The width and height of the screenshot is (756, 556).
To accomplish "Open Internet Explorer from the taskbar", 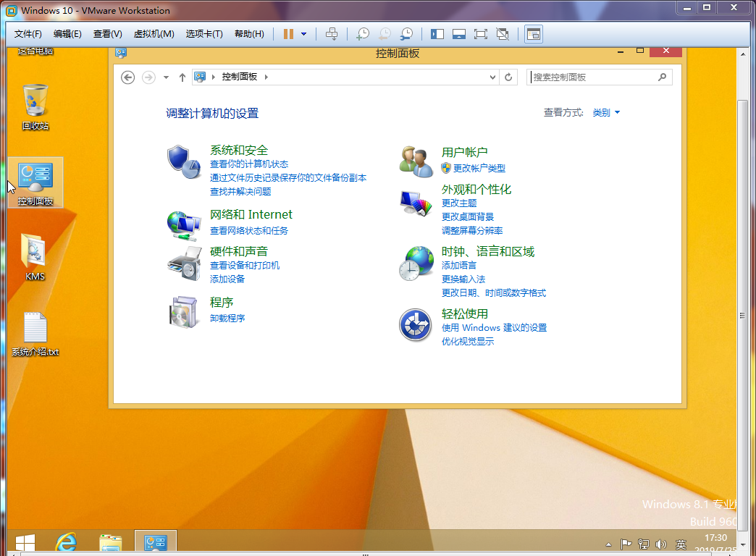I will point(67,543).
